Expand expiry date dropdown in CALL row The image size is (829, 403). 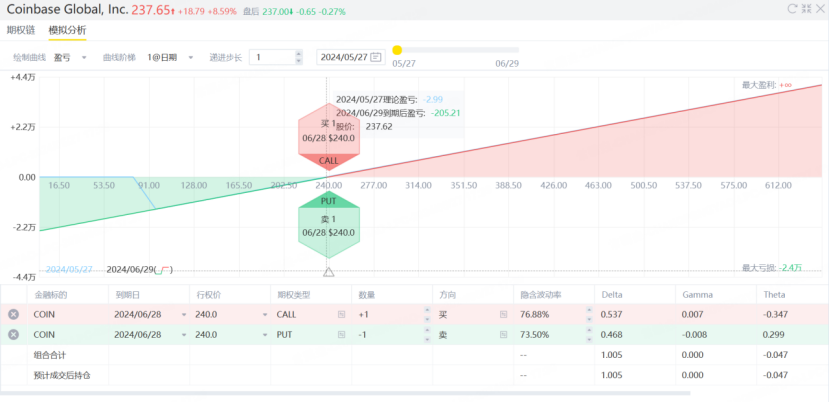tap(184, 315)
